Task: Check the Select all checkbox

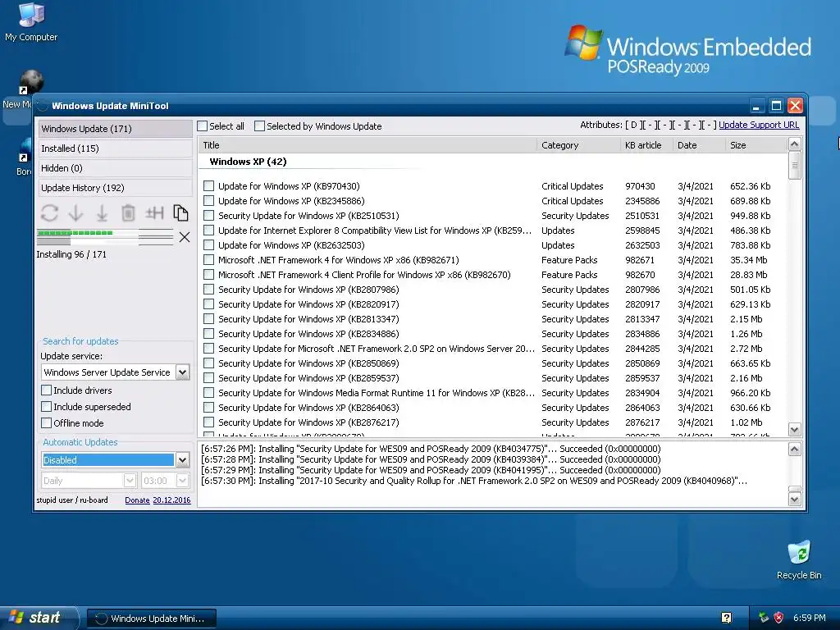Action: point(202,126)
